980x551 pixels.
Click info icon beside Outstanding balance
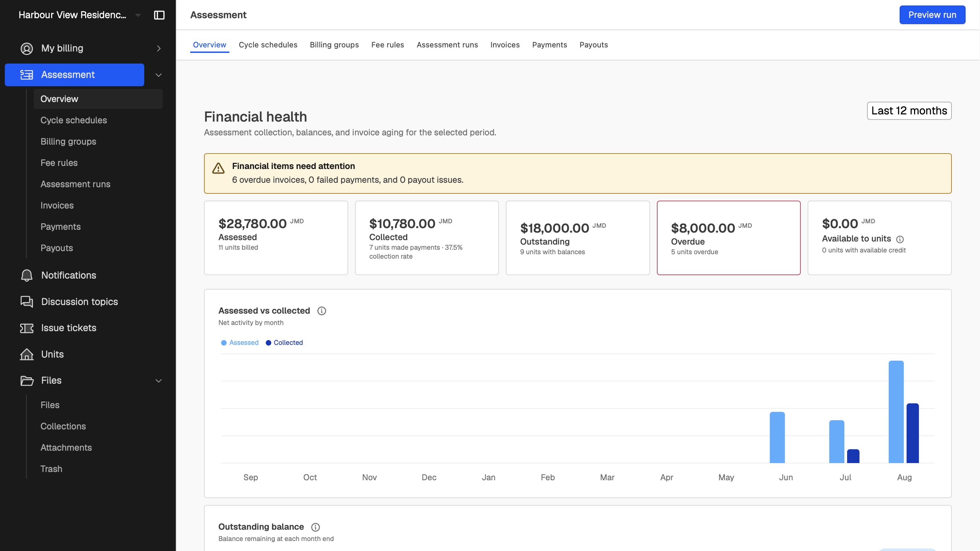(315, 527)
